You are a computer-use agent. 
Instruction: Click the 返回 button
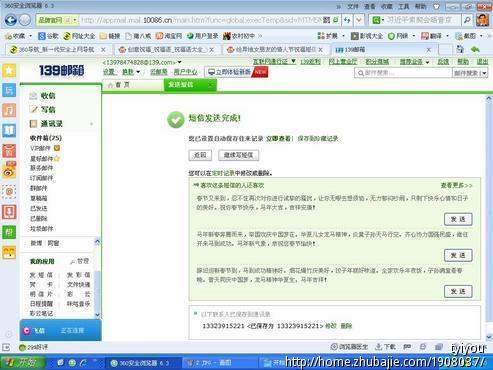[200, 155]
